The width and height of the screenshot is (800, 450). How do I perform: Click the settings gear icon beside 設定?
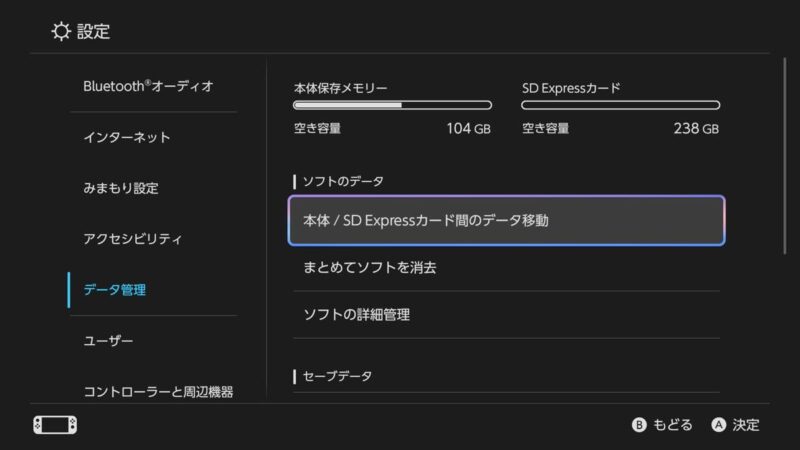point(61,32)
